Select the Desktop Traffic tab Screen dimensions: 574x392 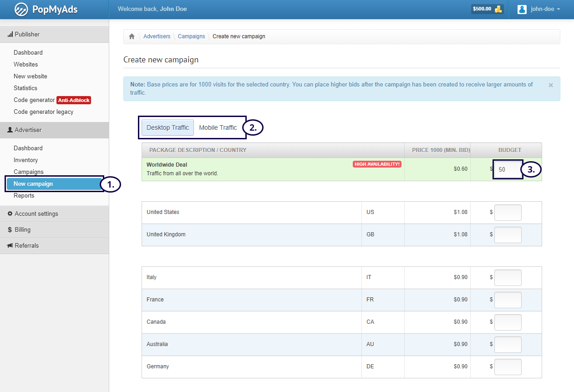point(168,127)
